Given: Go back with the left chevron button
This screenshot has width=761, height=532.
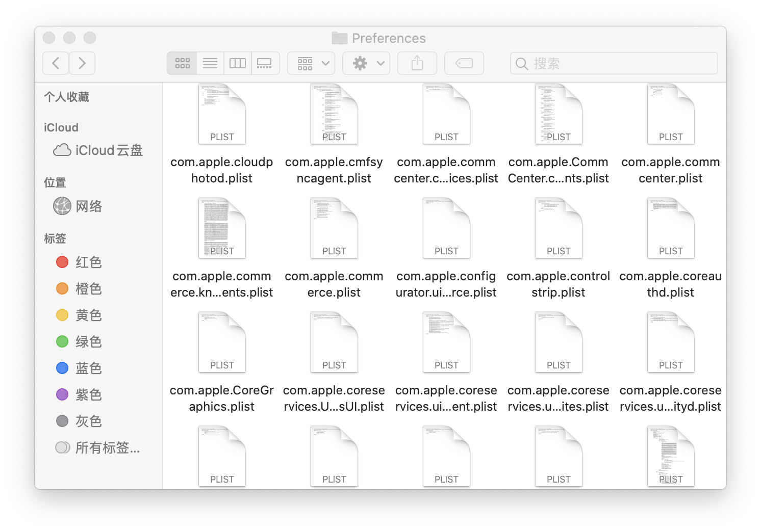Looking at the screenshot, I should point(56,63).
